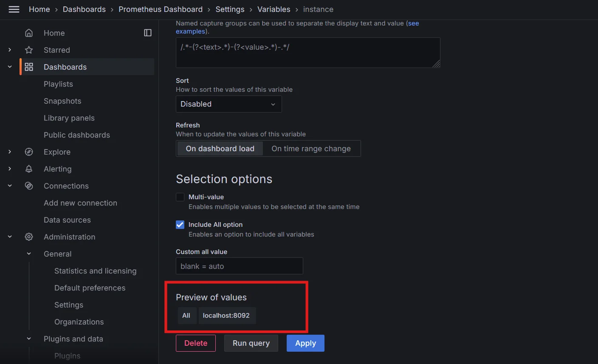Open Alerting in the sidebar
The height and width of the screenshot is (364, 598).
click(x=58, y=169)
